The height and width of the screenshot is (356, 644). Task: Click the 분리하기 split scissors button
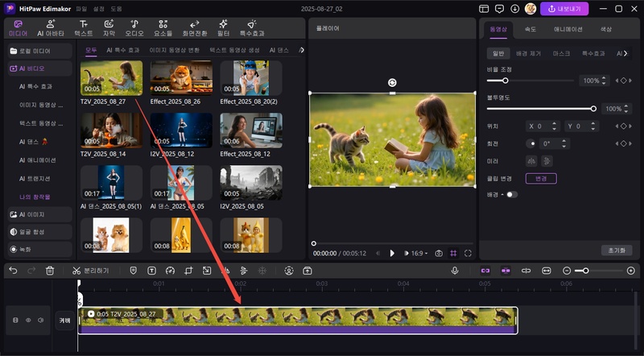point(90,271)
